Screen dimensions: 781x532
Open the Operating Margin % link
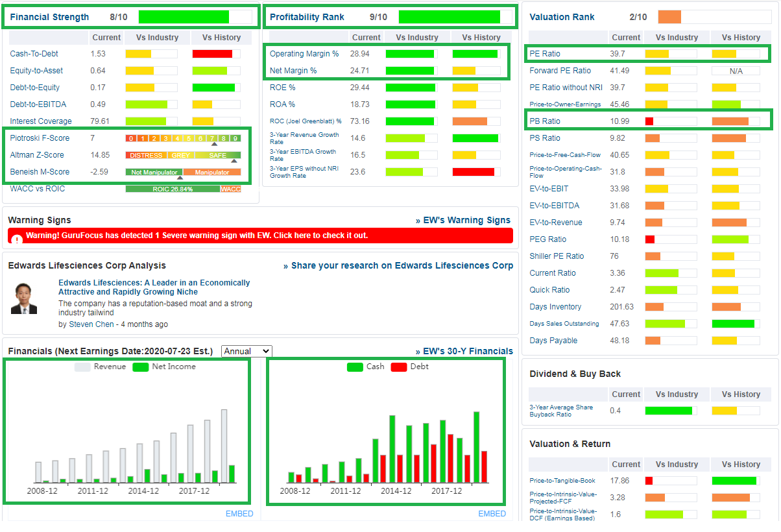click(x=304, y=54)
